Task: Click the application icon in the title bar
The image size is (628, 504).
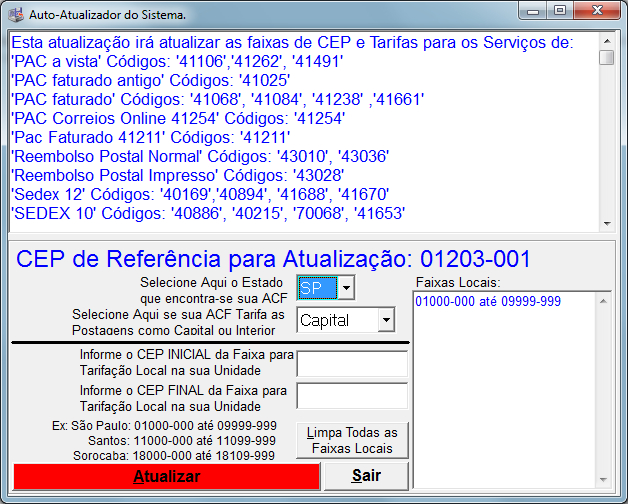Action: [x=16, y=15]
